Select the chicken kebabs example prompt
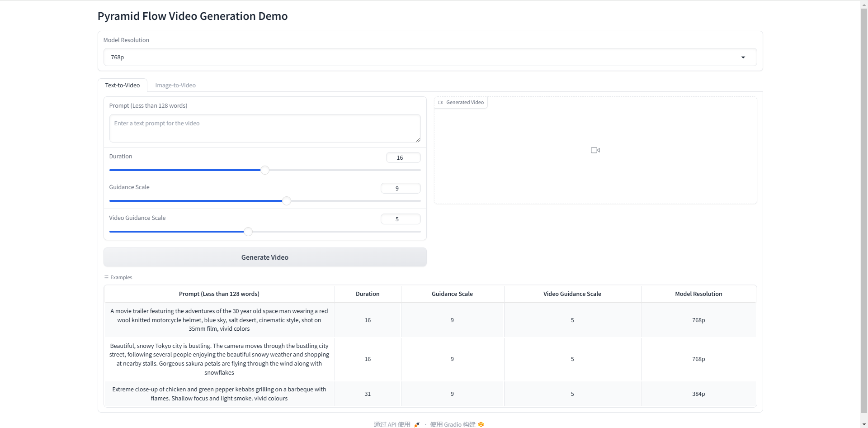The height and width of the screenshot is (428, 868). click(219, 394)
